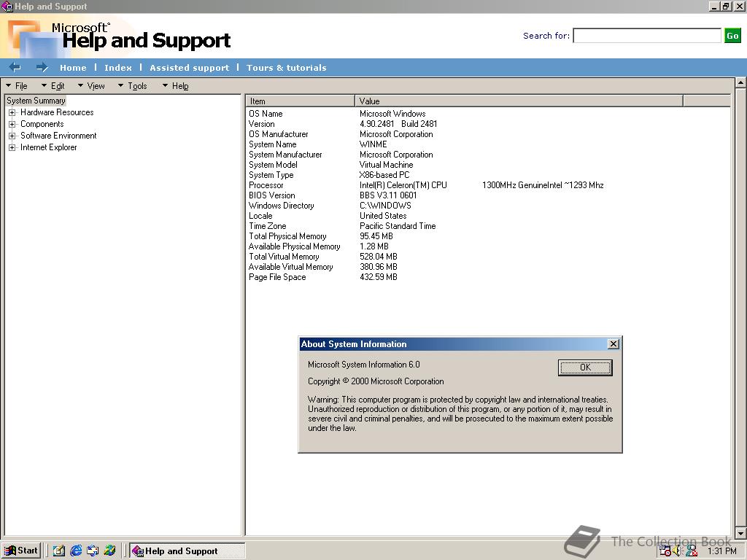Launch Windows Media Player quick launch icon
This screenshot has height=560, width=747.
coord(109,551)
